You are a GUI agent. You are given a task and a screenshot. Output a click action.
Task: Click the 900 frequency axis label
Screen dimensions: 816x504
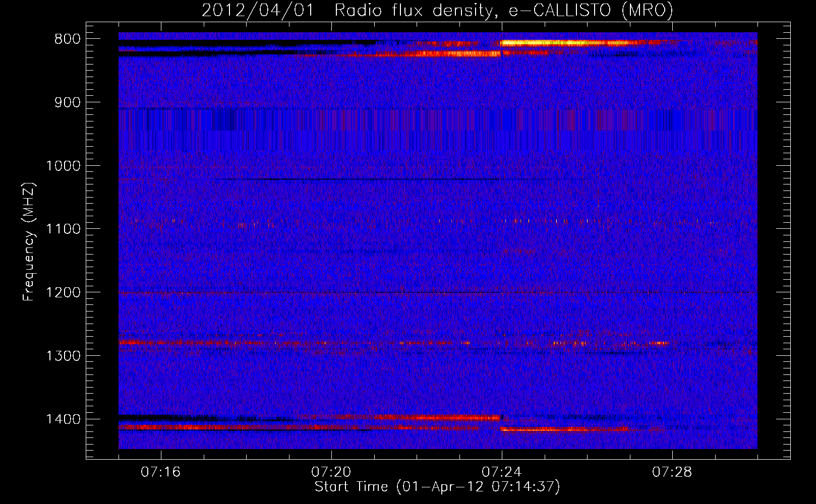[x=67, y=102]
